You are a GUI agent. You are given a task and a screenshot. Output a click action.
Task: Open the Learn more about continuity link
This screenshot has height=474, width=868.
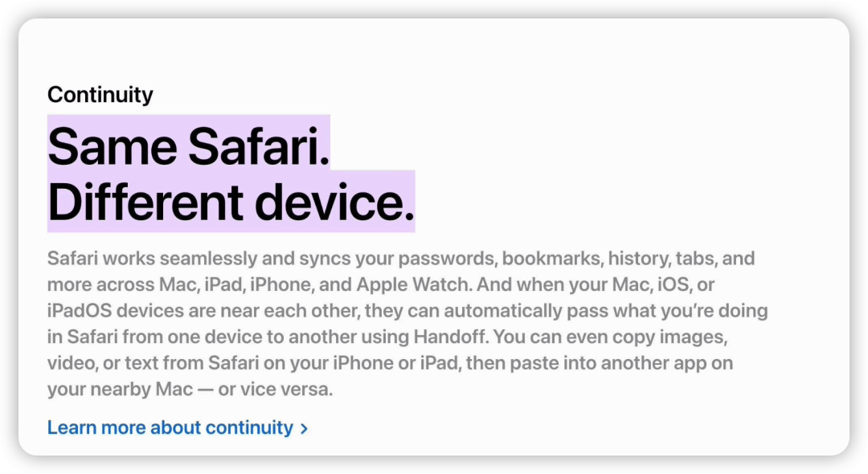(170, 427)
